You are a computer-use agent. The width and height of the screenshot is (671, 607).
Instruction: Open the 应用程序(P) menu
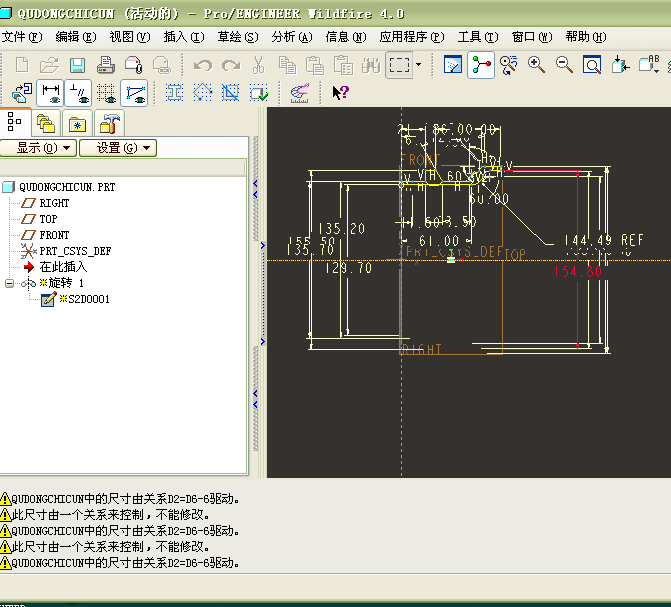coord(412,37)
